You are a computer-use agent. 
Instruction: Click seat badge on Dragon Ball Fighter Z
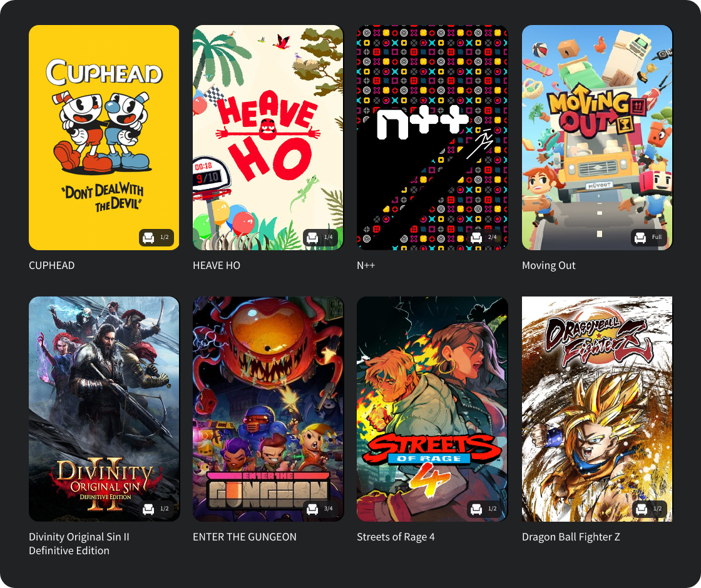tap(650, 509)
